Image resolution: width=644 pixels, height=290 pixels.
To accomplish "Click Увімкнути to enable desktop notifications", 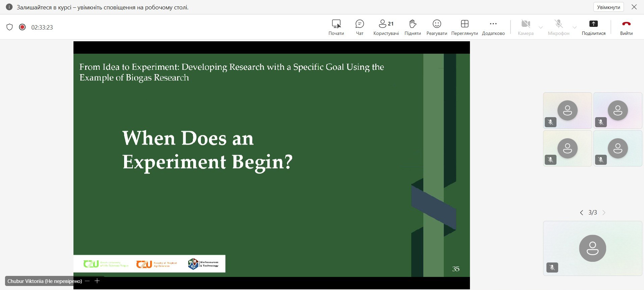I will click(x=608, y=7).
